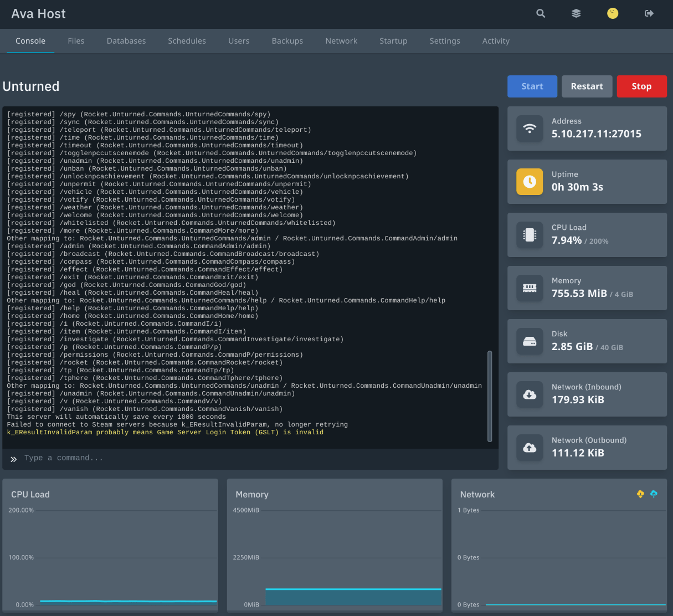Click the Network Inbound cloud download icon
This screenshot has width=673, height=616.
coord(530,394)
